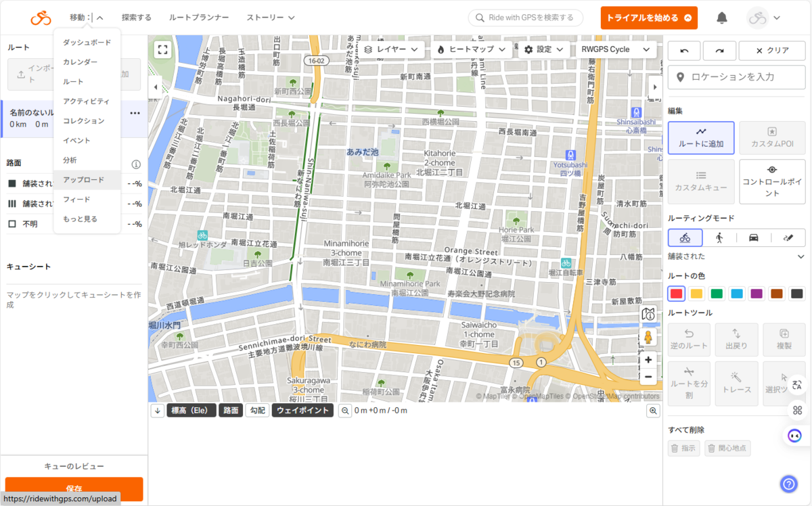
Task: Pick the green route color
Action: [x=717, y=294]
